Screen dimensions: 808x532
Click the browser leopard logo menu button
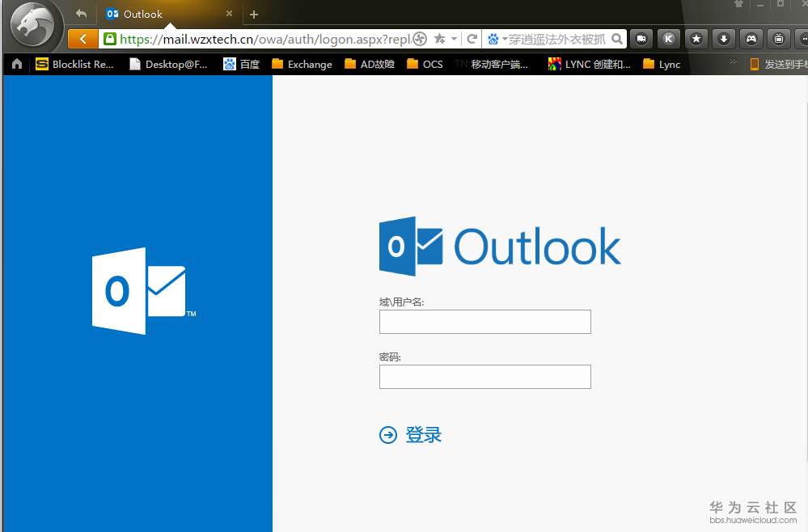tap(34, 25)
